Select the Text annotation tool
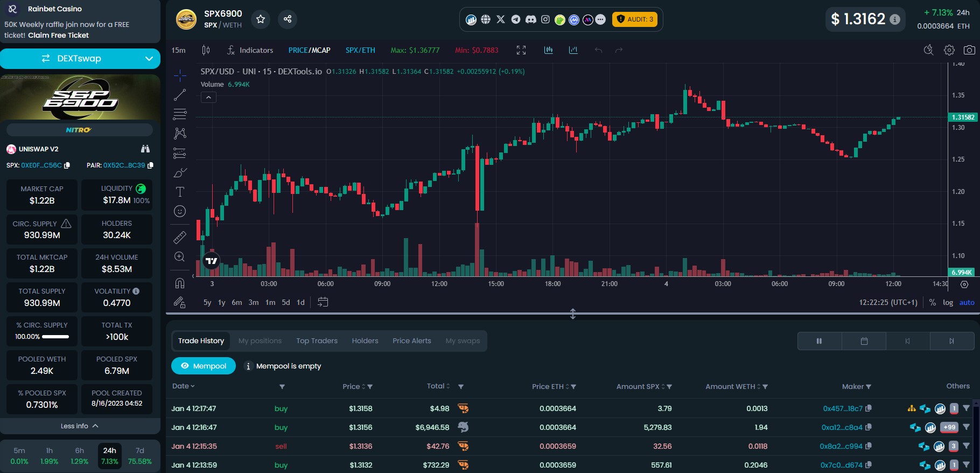 click(180, 192)
